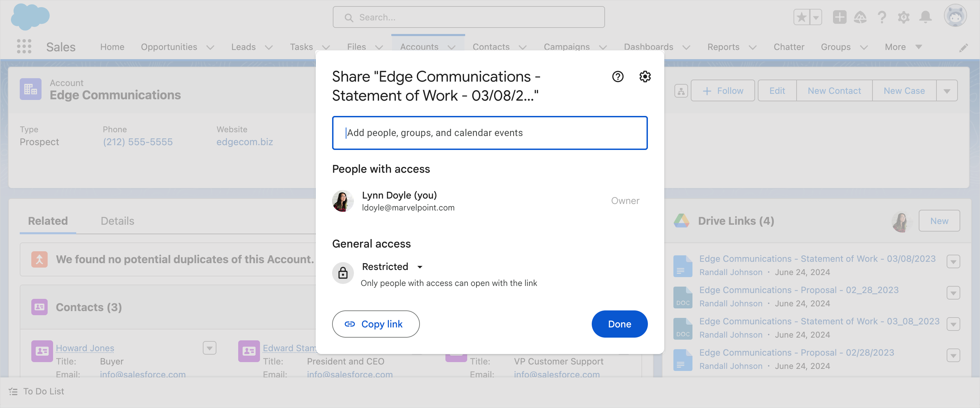Image resolution: width=980 pixels, height=408 pixels.
Task: Click the App Launcher grid icon
Action: pyautogui.click(x=24, y=46)
